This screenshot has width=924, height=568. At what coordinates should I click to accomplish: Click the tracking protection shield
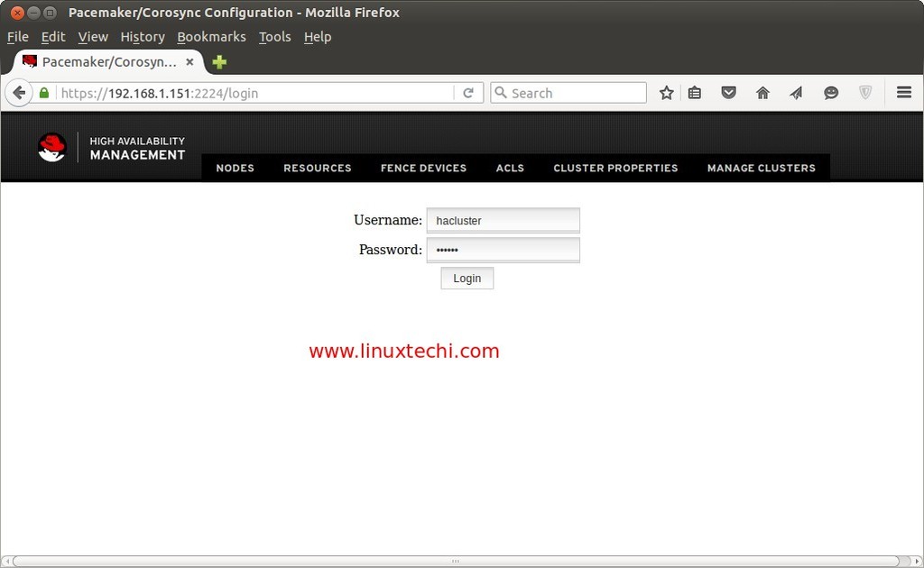[864, 92]
